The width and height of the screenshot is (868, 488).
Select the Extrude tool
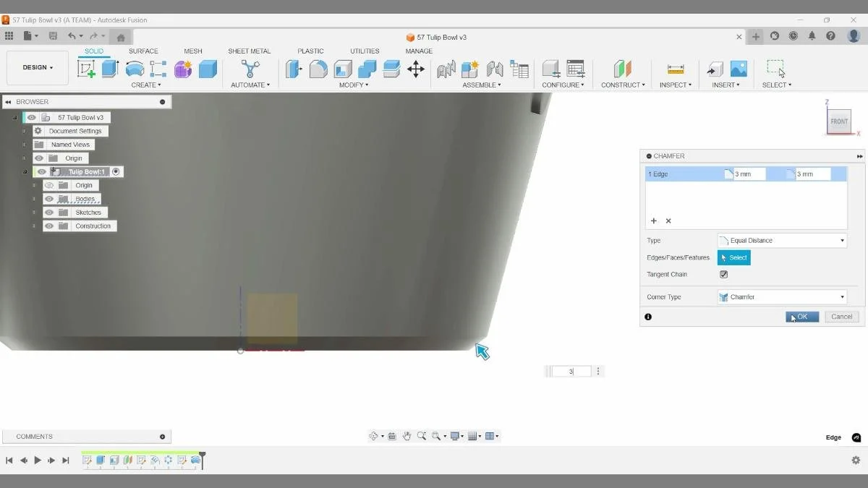[x=110, y=69]
